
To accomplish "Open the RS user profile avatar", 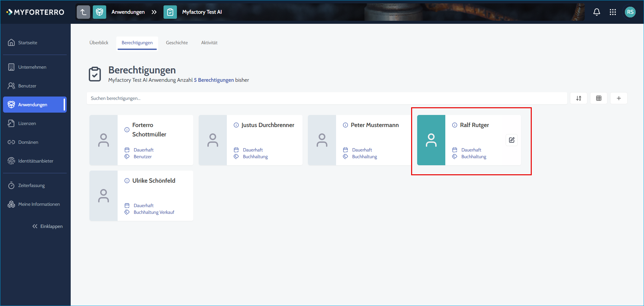I will tap(630, 12).
